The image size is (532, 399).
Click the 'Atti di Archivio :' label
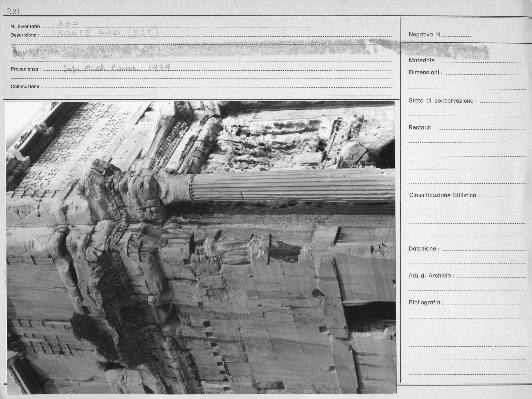431,276
